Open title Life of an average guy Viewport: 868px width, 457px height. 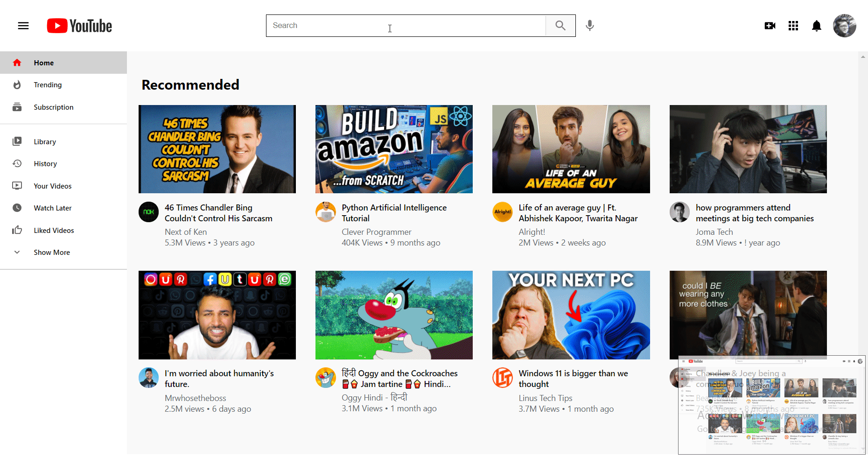pyautogui.click(x=578, y=213)
